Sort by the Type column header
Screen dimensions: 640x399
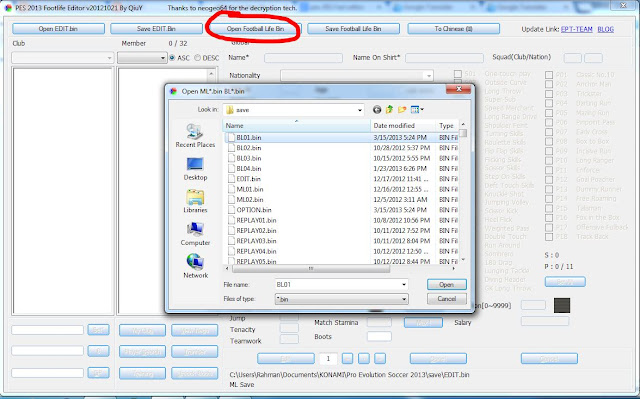[x=447, y=126]
